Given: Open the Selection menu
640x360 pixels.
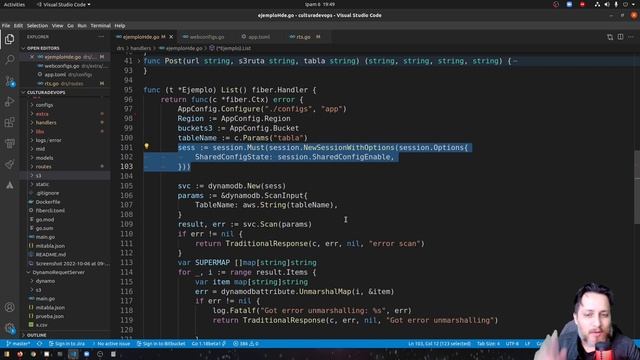Looking at the screenshot, I should click(37, 26).
